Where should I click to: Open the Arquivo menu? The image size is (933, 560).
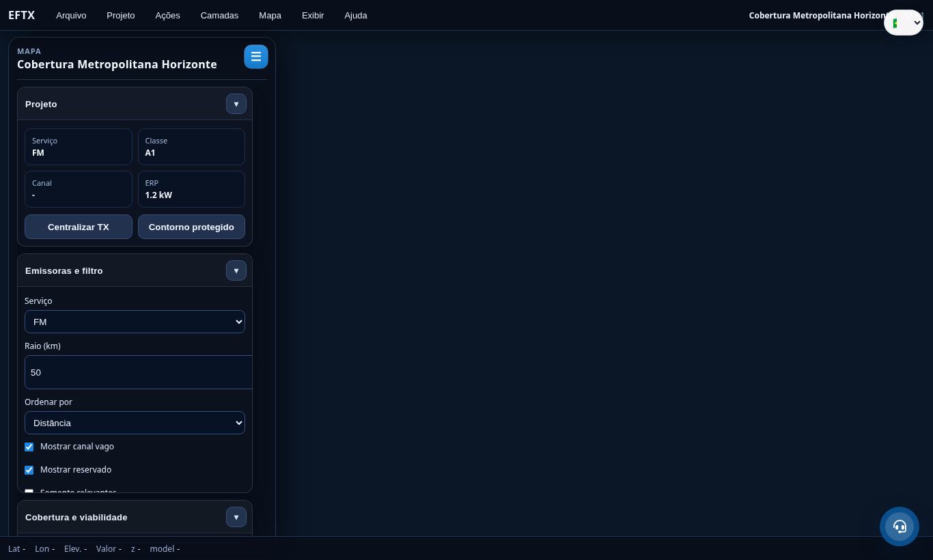click(x=71, y=15)
